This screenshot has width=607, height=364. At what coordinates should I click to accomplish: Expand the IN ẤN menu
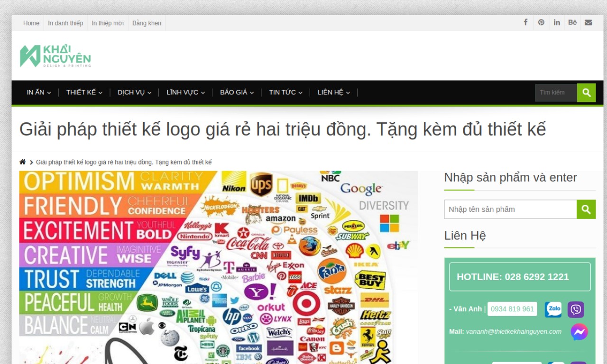tap(39, 92)
